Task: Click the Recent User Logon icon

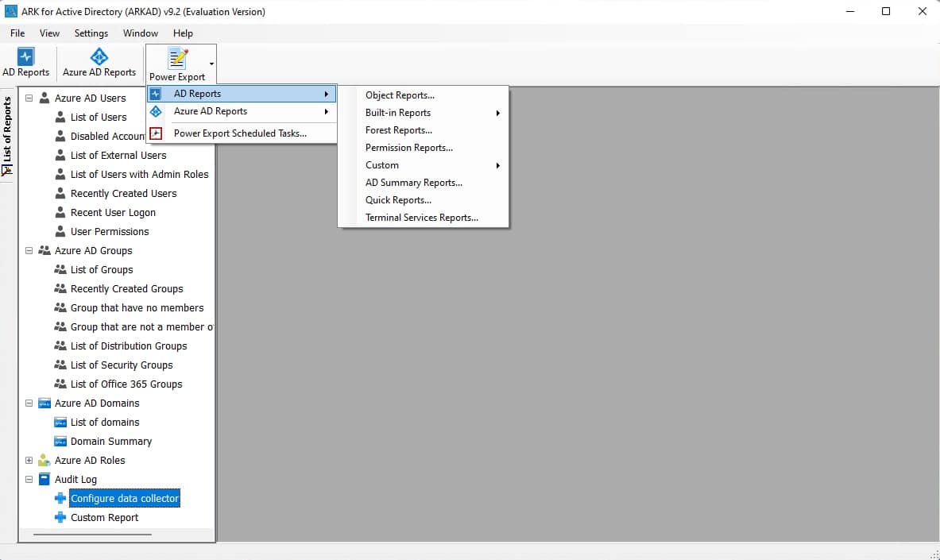Action: pos(60,212)
